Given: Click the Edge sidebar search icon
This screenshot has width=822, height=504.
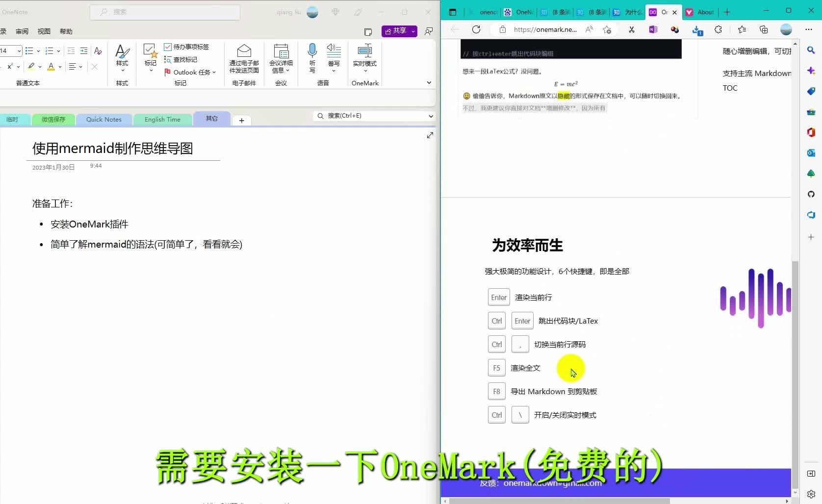Looking at the screenshot, I should click(x=811, y=50).
